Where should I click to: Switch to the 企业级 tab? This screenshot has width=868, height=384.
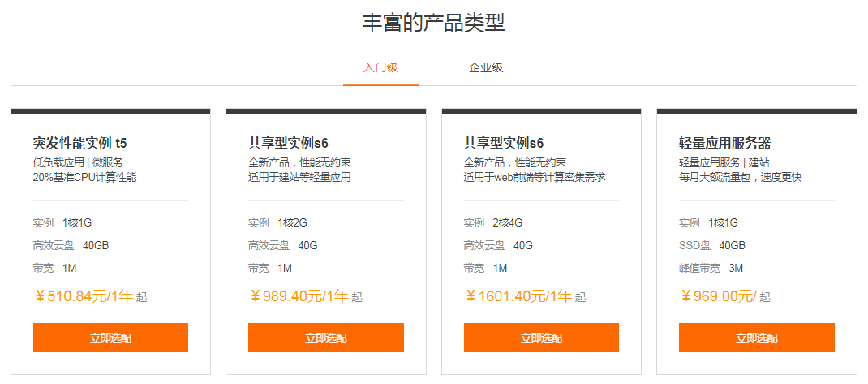pos(486,67)
